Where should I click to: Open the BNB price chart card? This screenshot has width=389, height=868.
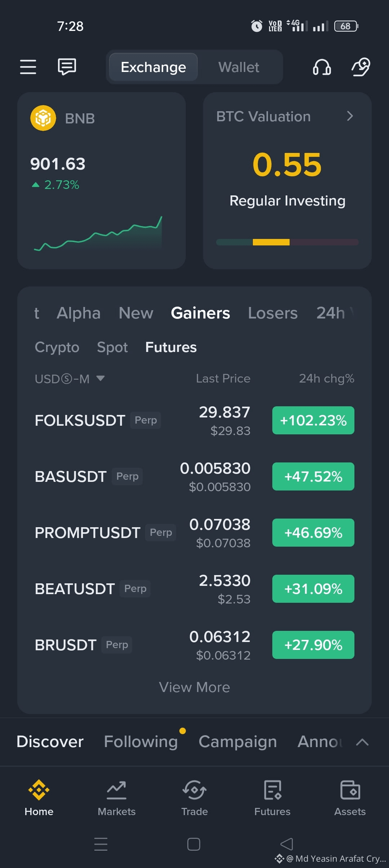(x=102, y=181)
